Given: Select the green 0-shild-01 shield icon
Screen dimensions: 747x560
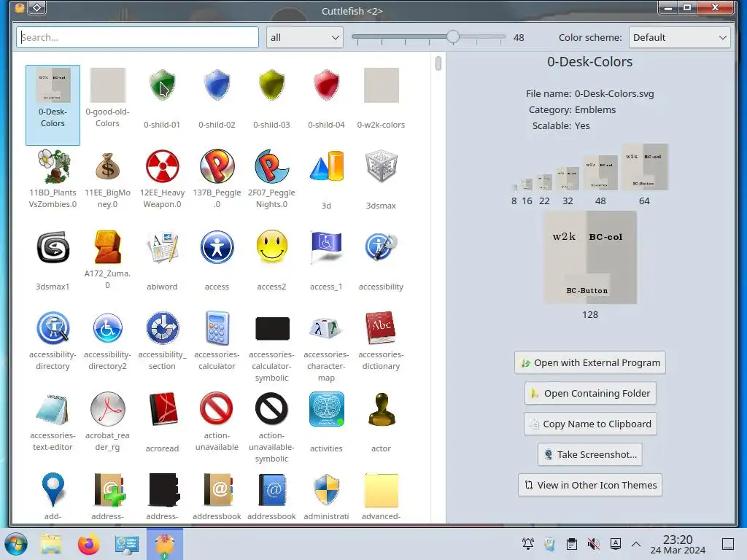Looking at the screenshot, I should click(x=162, y=85).
